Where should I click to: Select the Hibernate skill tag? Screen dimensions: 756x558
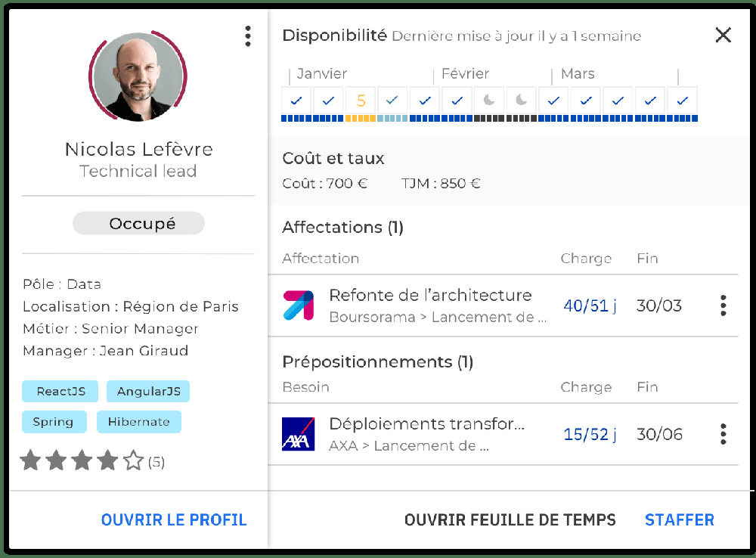[x=139, y=421]
